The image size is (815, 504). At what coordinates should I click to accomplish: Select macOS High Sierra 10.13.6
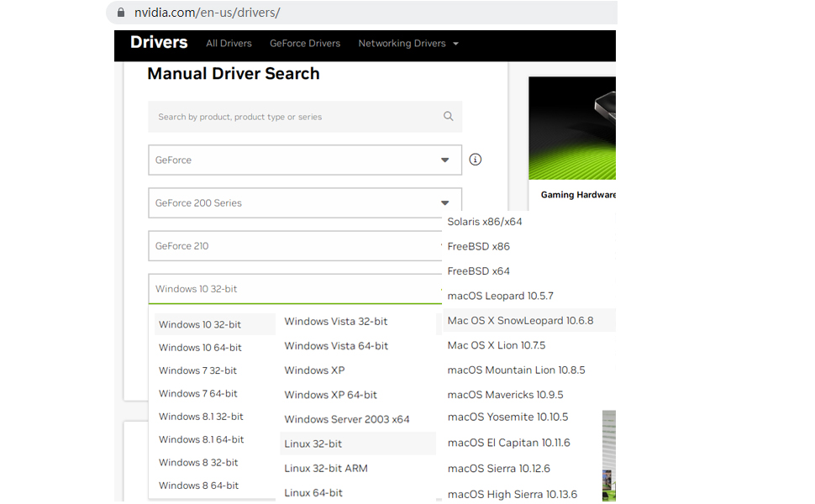(513, 494)
